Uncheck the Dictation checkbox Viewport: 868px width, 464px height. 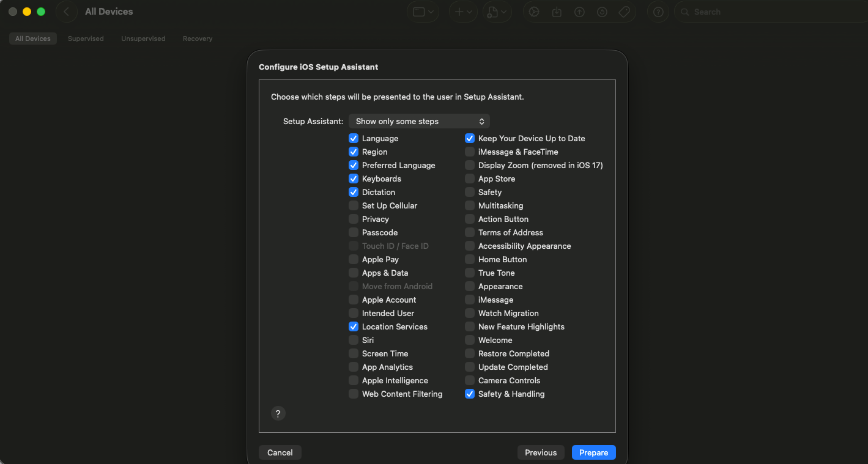point(354,192)
